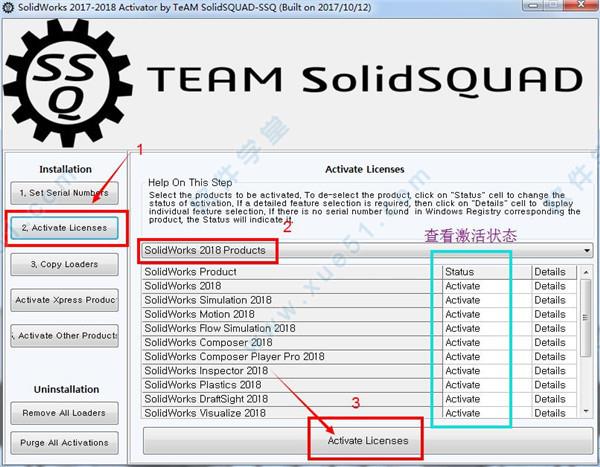Image resolution: width=600 pixels, height=467 pixels.
Task: Select the 'SolidWorks 2018' product name cell
Action: pos(292,286)
